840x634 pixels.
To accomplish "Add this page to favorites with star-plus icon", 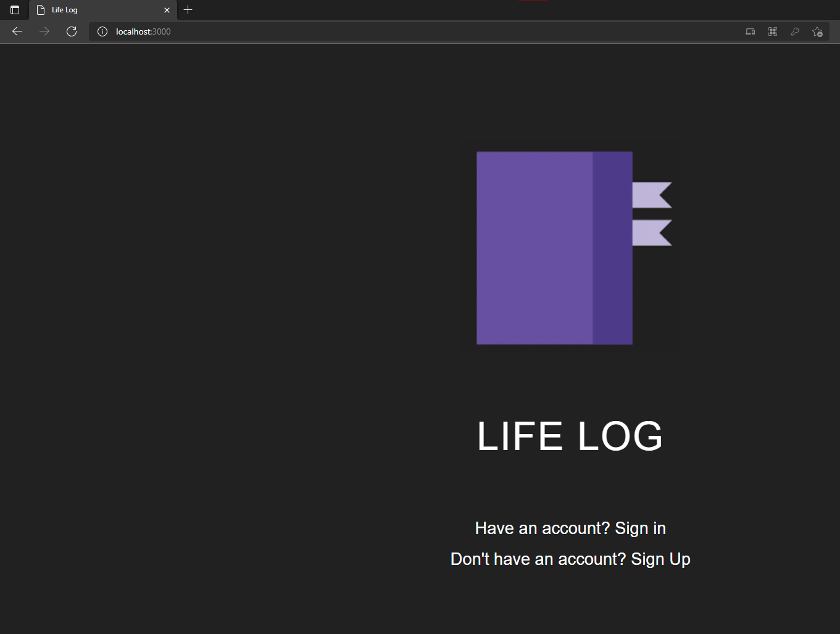I will (817, 31).
